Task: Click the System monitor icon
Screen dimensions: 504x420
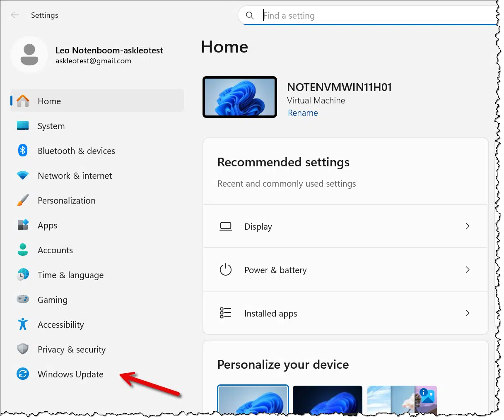Action: (x=23, y=126)
